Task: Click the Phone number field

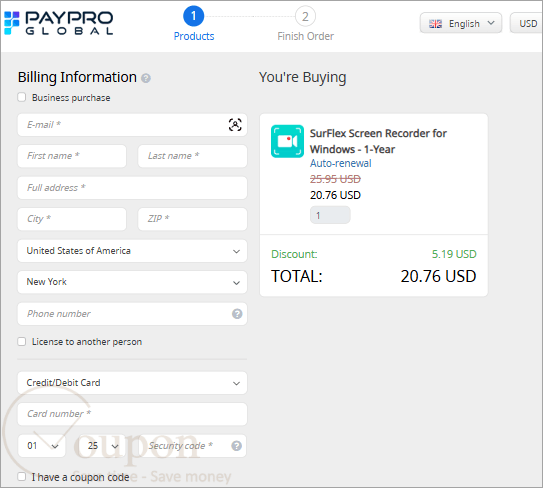Action: (x=132, y=314)
